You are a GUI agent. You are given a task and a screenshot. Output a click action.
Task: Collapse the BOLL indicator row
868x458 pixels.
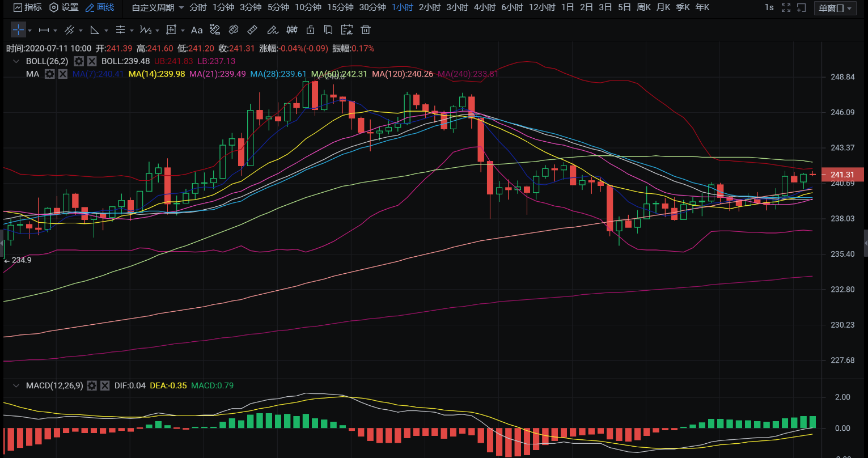pyautogui.click(x=16, y=61)
